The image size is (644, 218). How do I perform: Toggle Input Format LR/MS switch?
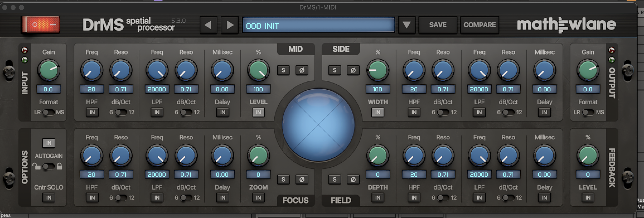point(49,112)
